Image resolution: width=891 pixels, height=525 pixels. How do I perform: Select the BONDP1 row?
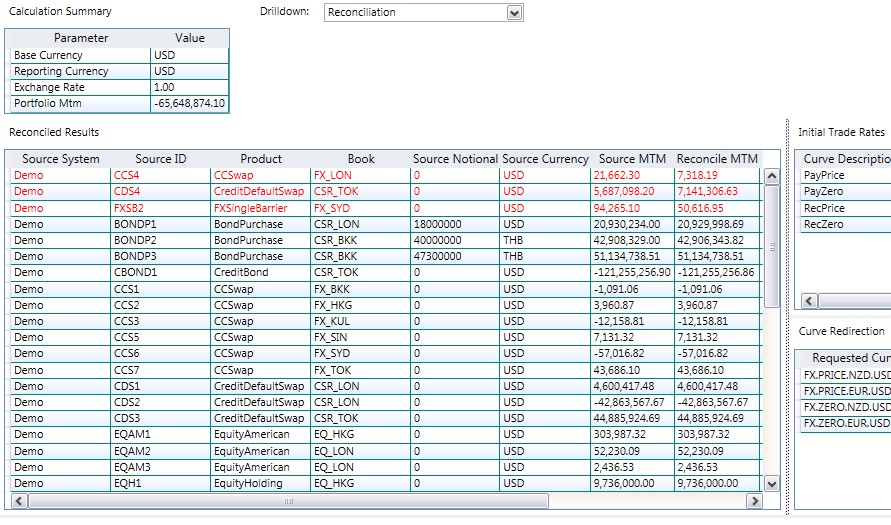(x=385, y=224)
